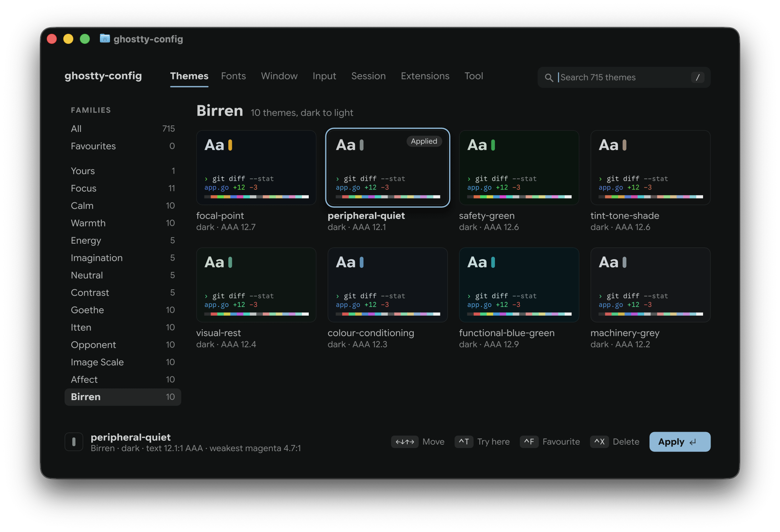Click the search magnifier icon
Screen dimensions: 780x532
(549, 77)
